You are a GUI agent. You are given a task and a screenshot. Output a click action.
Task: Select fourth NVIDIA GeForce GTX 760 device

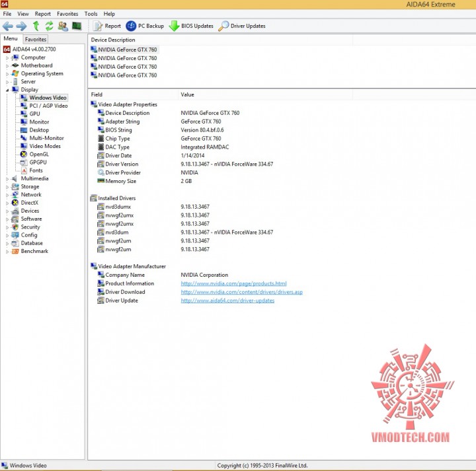coord(127,75)
